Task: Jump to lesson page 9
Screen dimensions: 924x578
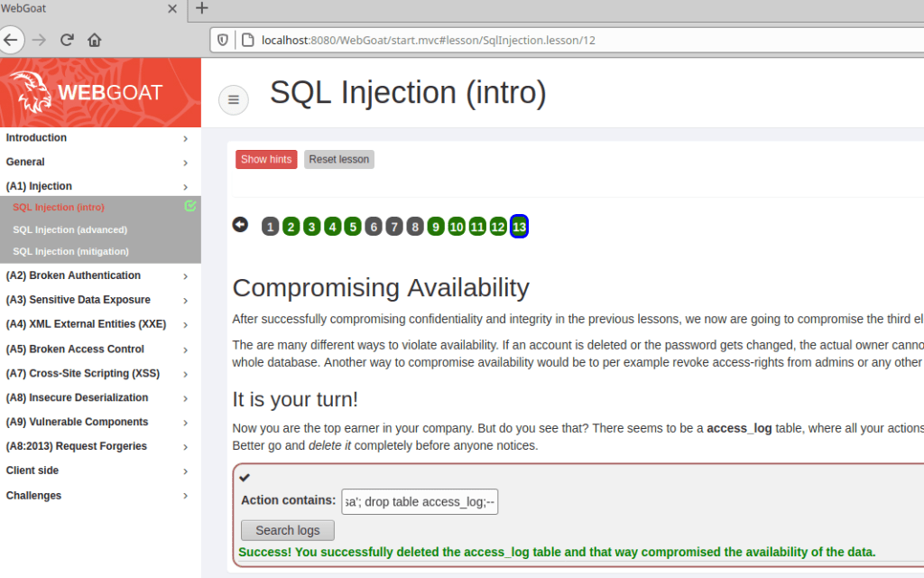Action: click(x=436, y=227)
